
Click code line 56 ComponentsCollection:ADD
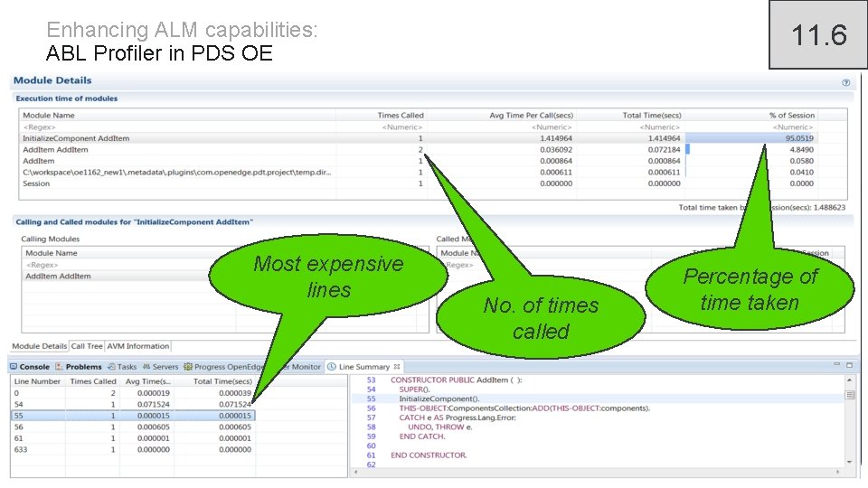524,408
